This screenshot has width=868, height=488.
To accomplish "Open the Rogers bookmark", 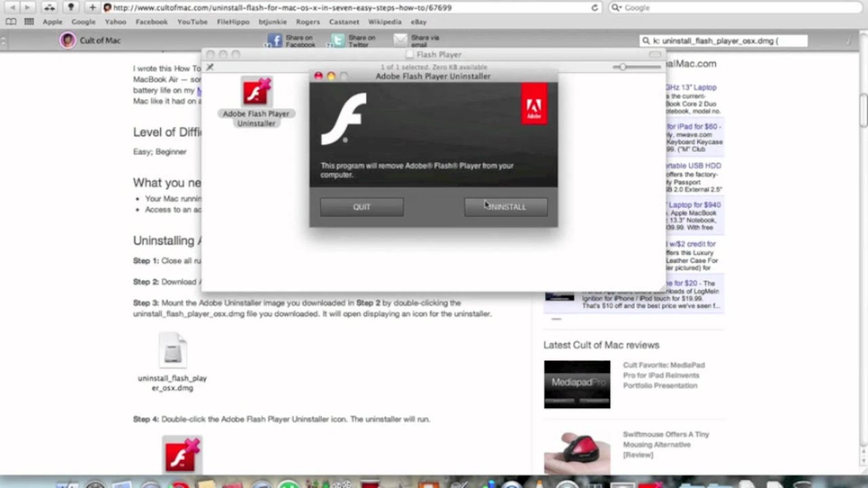I will (x=308, y=22).
